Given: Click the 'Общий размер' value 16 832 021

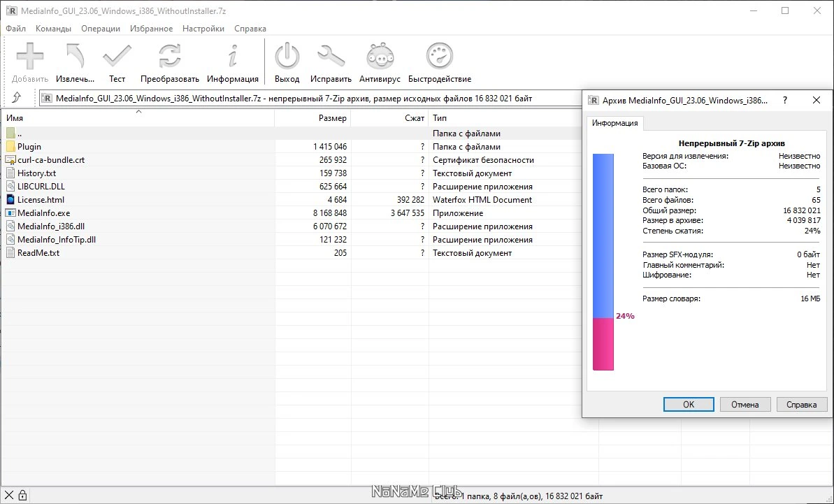Looking at the screenshot, I should 802,210.
